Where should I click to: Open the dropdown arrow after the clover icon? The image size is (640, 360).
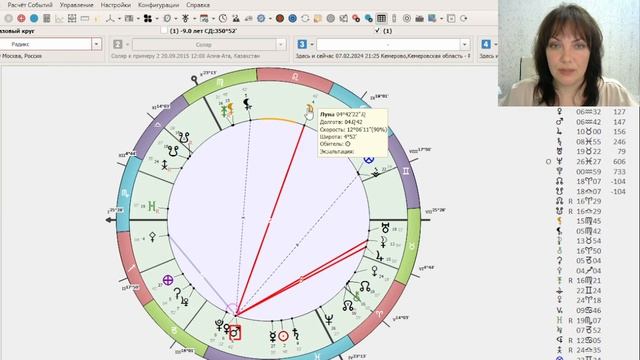[157, 19]
